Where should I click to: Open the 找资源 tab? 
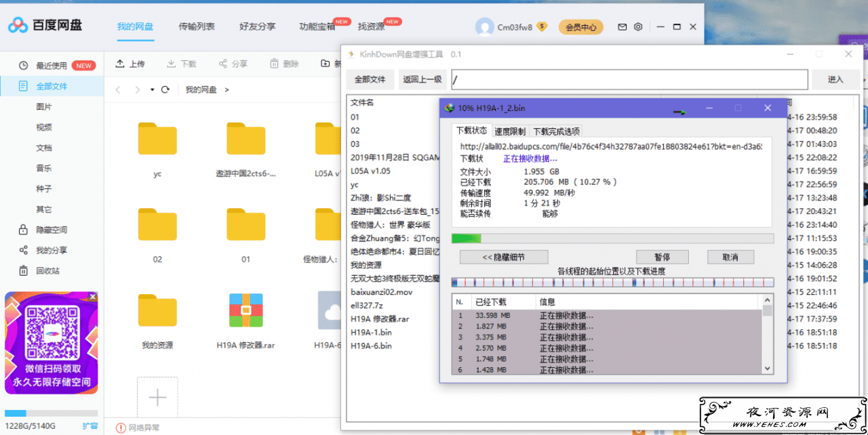(x=371, y=26)
